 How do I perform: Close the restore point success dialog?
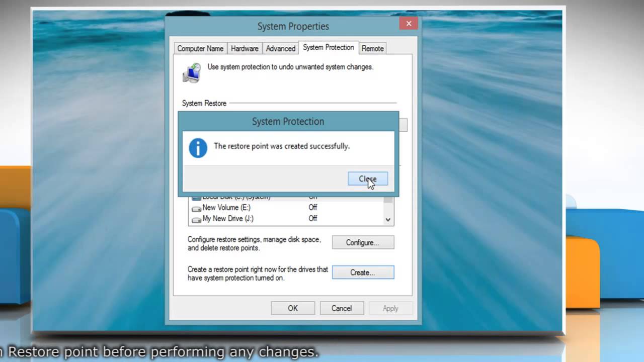click(368, 179)
